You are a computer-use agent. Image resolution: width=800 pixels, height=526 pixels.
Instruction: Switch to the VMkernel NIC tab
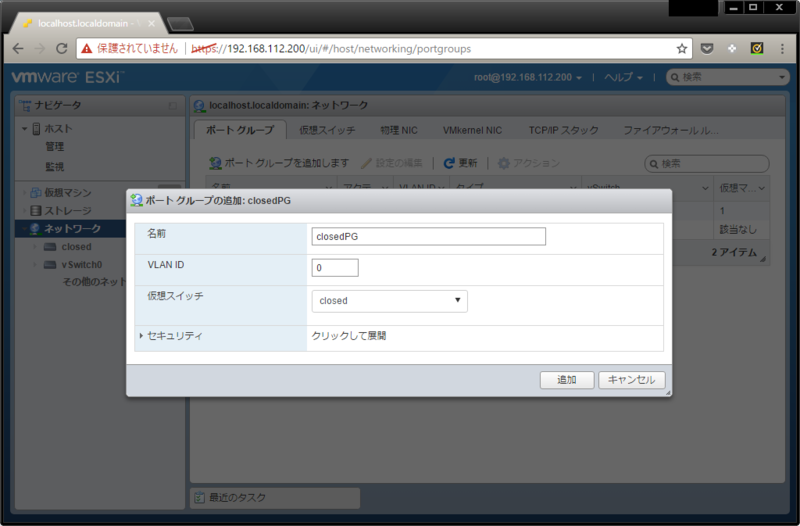(x=472, y=131)
